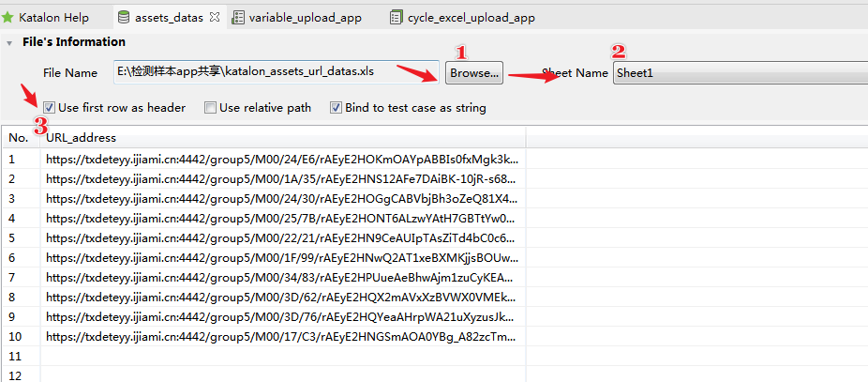Open the Sheet Name dropdown
Screen dimensions: 868x382
(741, 72)
